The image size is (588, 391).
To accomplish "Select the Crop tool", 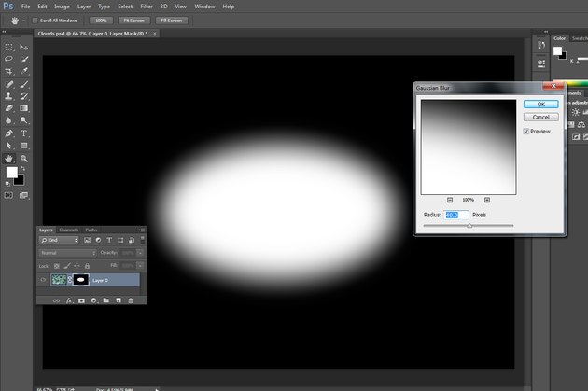I will [9, 71].
